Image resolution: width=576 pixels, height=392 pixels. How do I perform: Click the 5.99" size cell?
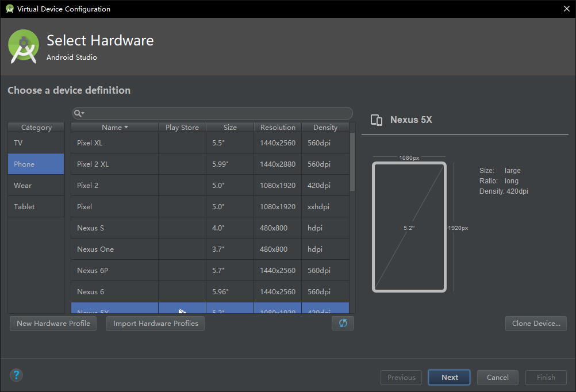tap(230, 164)
